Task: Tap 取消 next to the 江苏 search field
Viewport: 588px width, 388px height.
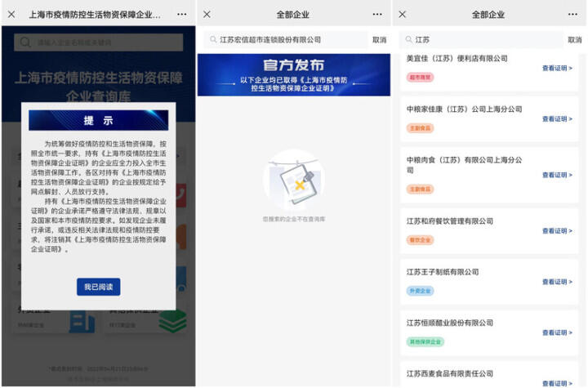Action: 574,39
